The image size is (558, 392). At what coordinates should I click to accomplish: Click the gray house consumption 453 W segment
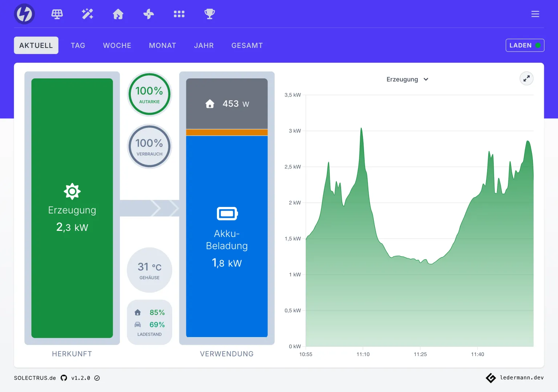pos(227,104)
